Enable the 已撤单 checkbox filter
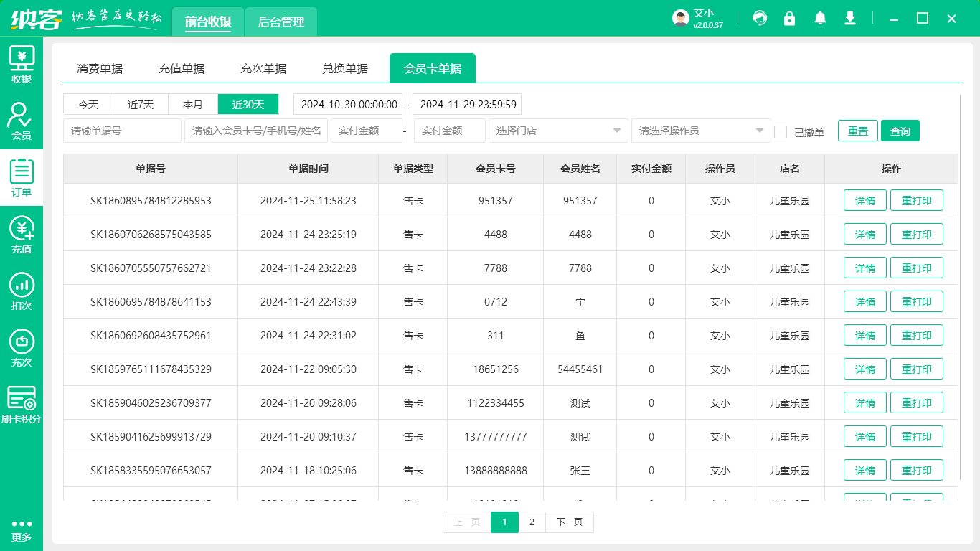The image size is (980, 551). tap(781, 131)
